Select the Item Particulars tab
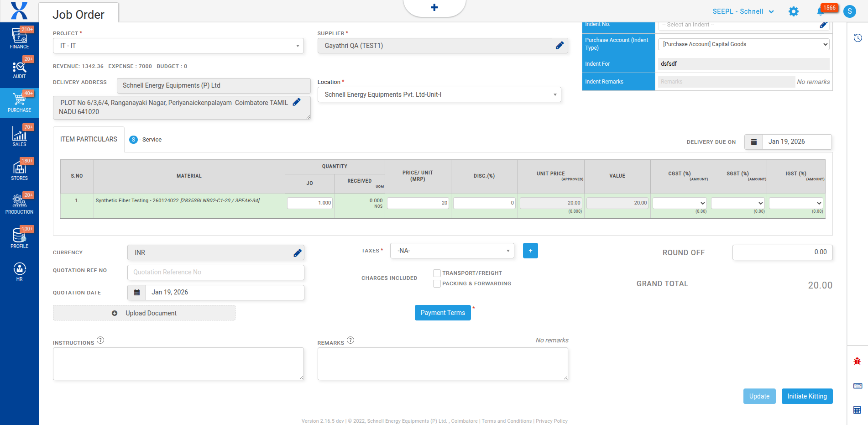The image size is (868, 425). point(89,139)
